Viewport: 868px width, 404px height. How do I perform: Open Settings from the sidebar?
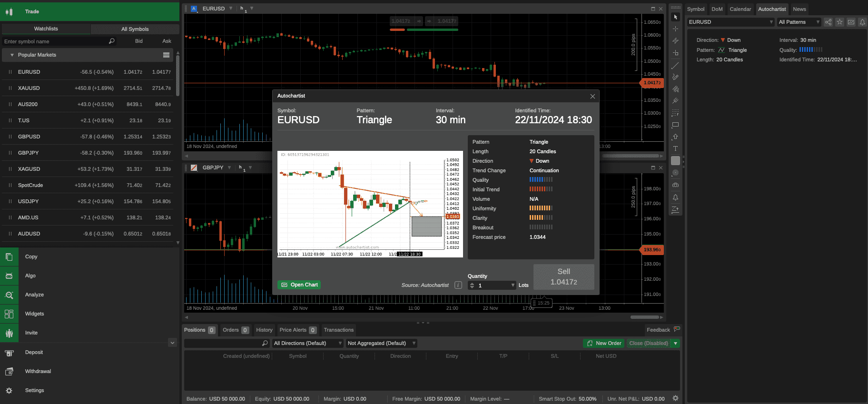(89, 391)
